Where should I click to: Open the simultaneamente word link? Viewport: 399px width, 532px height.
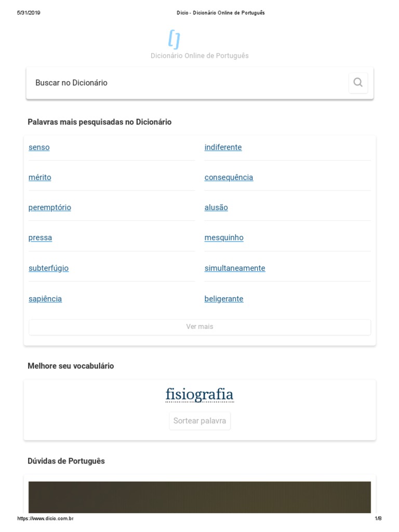pos(235,268)
